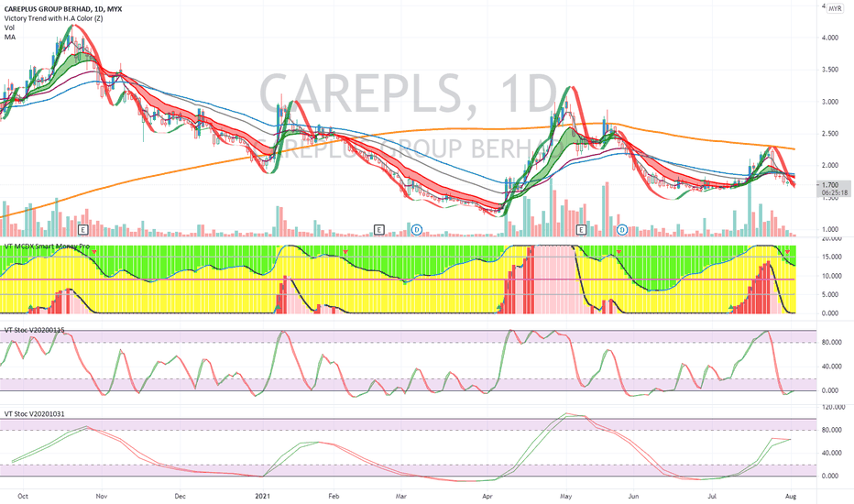Click 5.000 on the MCDX pane scale
854x504 pixels.
click(830, 295)
